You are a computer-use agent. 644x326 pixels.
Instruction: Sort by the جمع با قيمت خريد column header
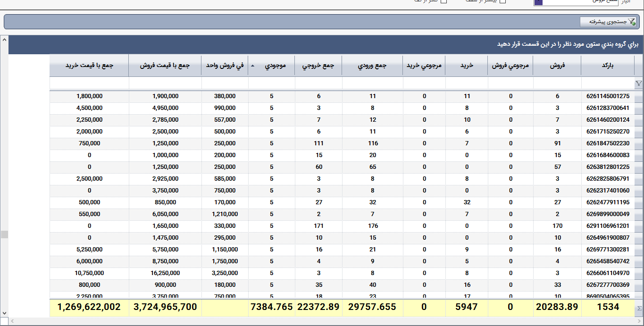click(89, 66)
